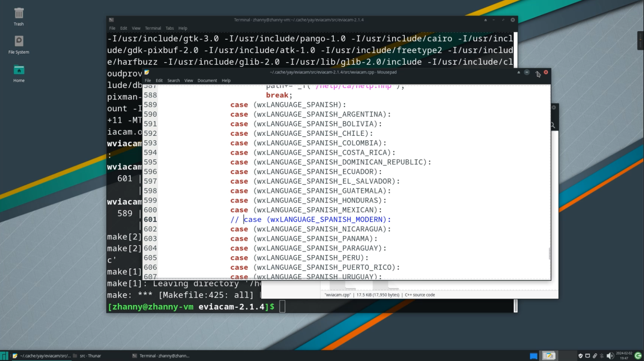Open the Manjaro application menu in taskbar
The image size is (644, 361).
[4, 356]
